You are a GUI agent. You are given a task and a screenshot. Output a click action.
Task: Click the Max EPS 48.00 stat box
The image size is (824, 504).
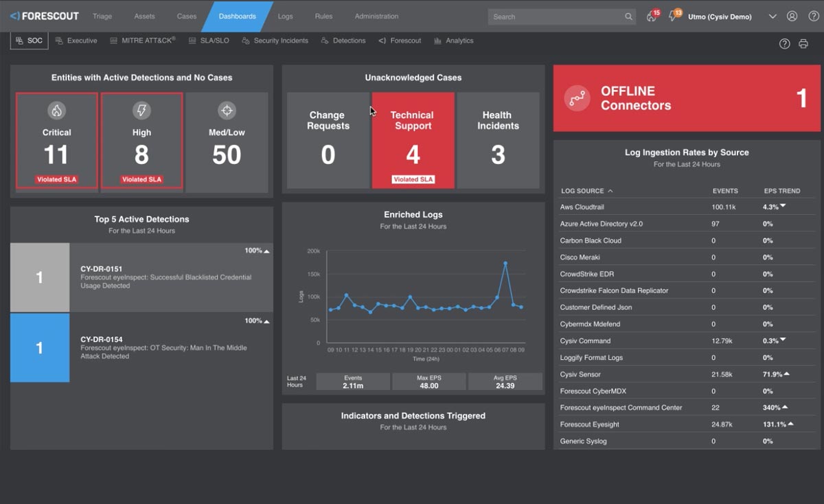click(429, 382)
